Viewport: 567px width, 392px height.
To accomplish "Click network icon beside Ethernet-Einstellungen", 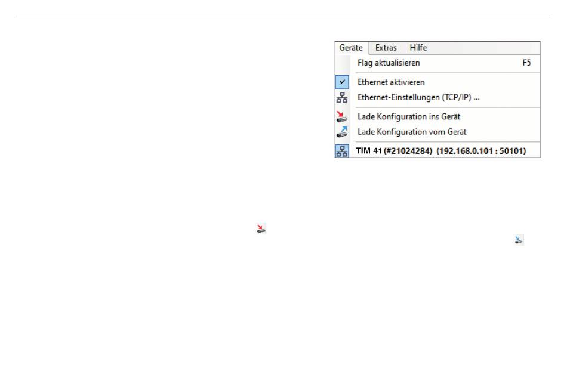I will (342, 98).
